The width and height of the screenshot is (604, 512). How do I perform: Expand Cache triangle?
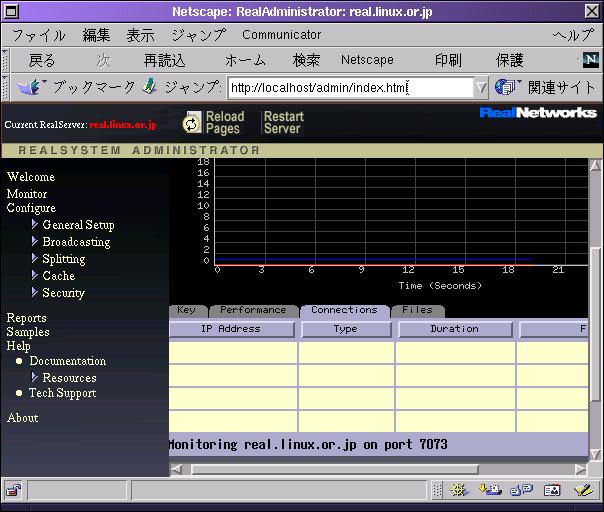tap(35, 275)
